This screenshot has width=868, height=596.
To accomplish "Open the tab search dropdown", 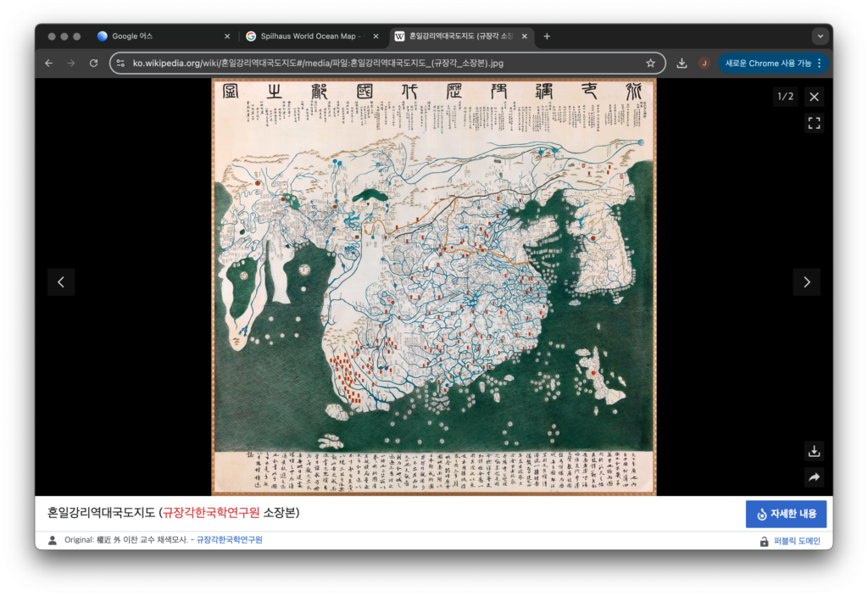I will [820, 36].
